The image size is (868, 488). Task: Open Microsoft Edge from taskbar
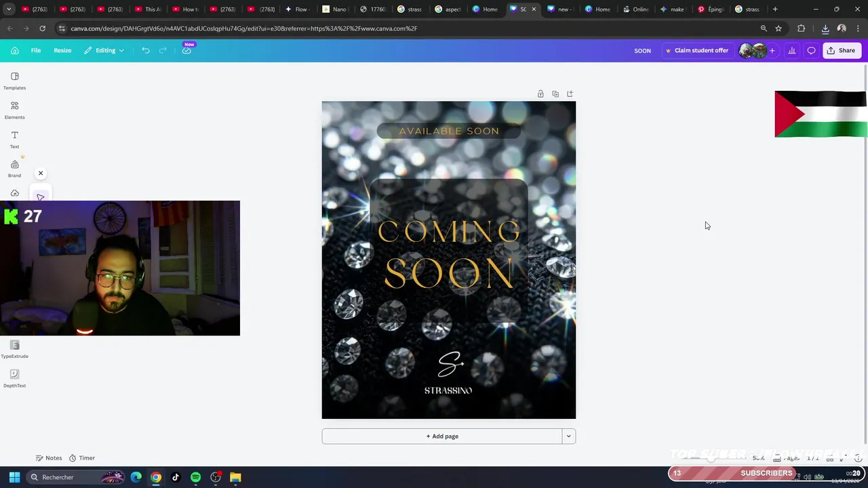(x=136, y=477)
